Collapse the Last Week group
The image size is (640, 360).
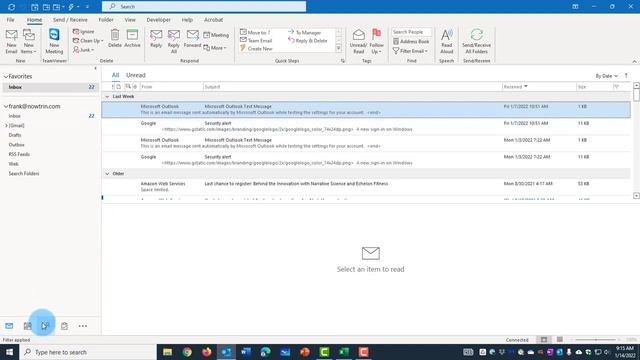tap(107, 97)
